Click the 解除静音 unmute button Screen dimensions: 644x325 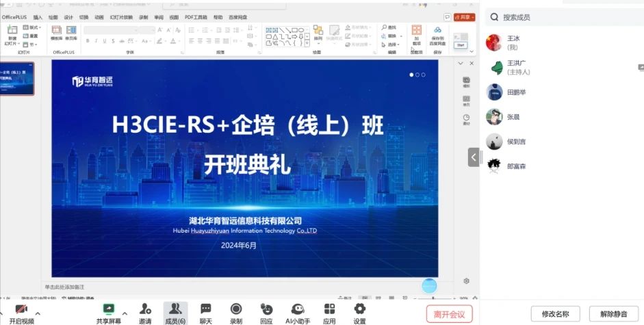click(x=614, y=314)
